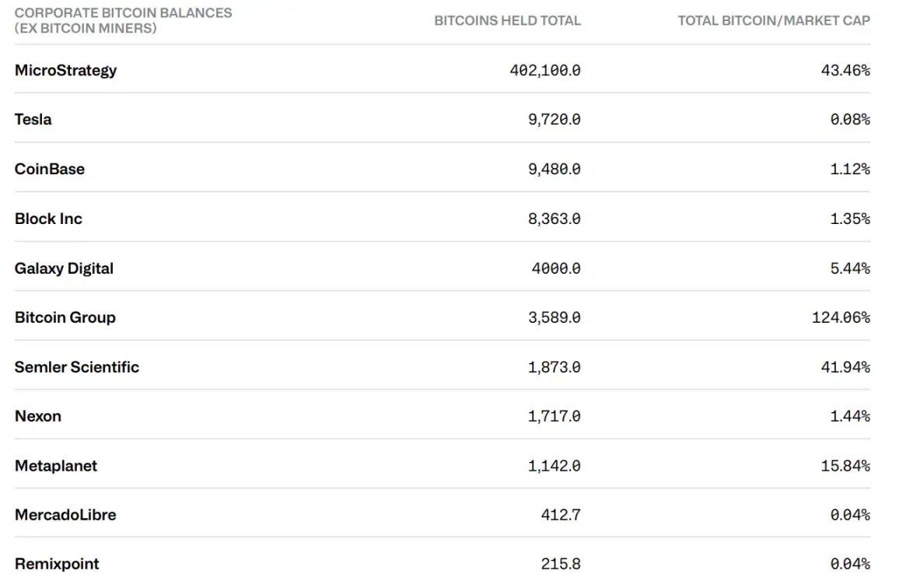Screen dimensions: 899x588
Task: Click Galaxy Digital's 4000.0 holdings value
Action: 556,268
